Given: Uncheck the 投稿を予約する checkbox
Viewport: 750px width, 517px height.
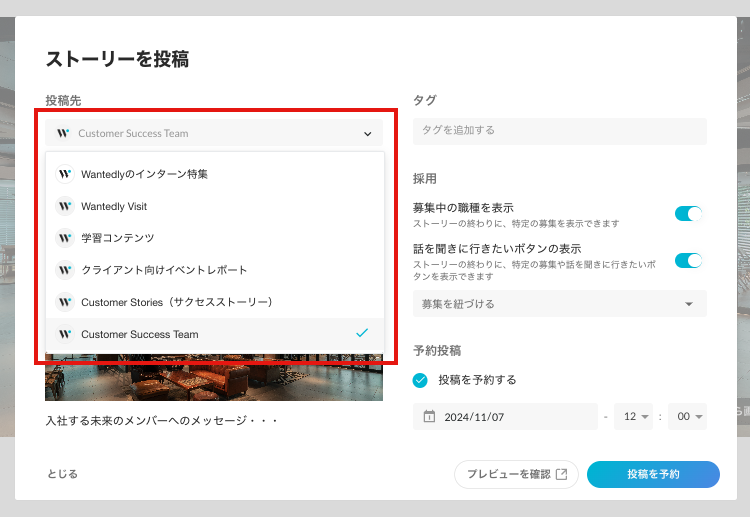Looking at the screenshot, I should (420, 380).
